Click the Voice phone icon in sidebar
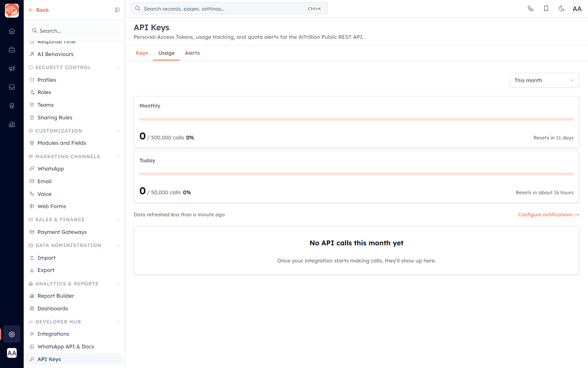Screen dimensions: 588x368 click(32, 194)
